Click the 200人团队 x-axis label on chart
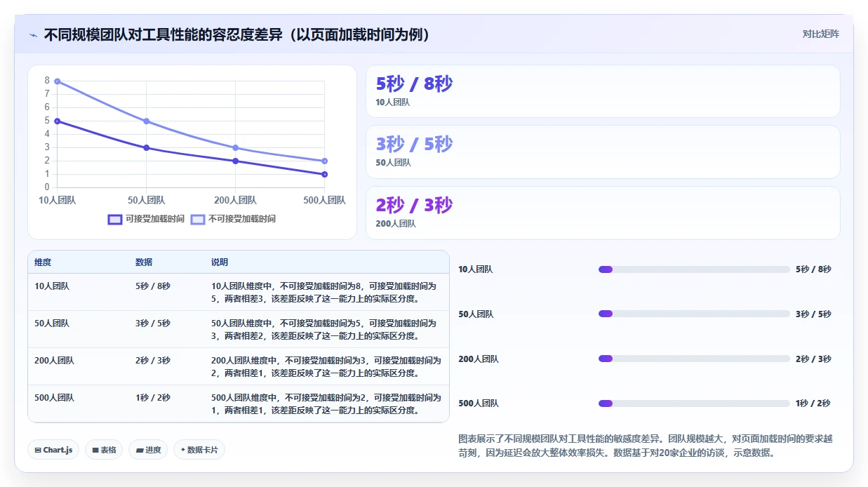Image resolution: width=868 pixels, height=487 pixels. (x=236, y=200)
